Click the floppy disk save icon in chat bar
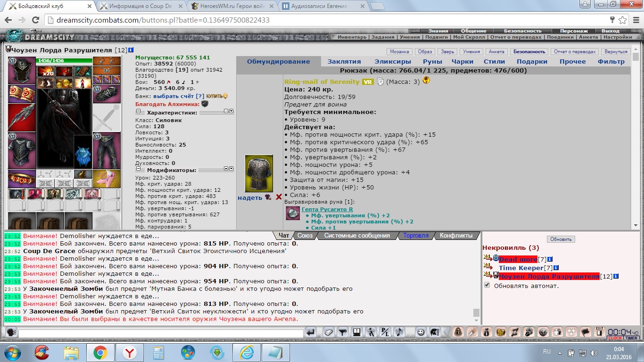The image size is (644, 362). click(x=357, y=332)
